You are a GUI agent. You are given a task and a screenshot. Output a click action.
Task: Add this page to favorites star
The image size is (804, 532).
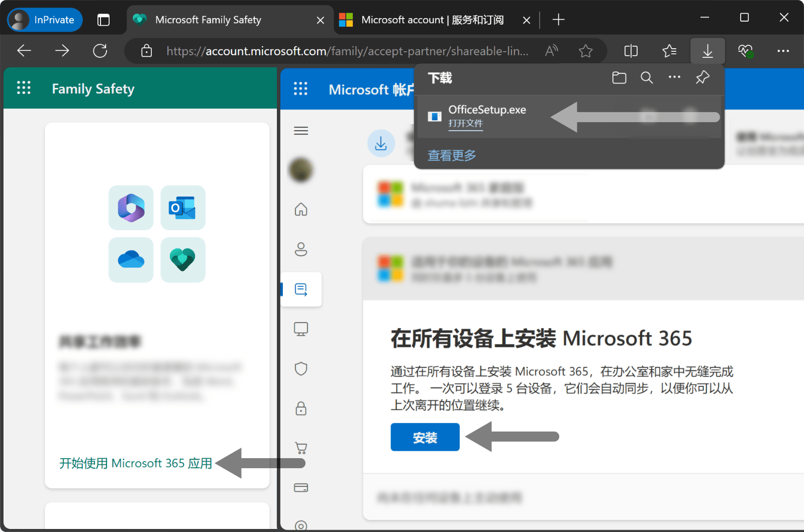pyautogui.click(x=585, y=51)
